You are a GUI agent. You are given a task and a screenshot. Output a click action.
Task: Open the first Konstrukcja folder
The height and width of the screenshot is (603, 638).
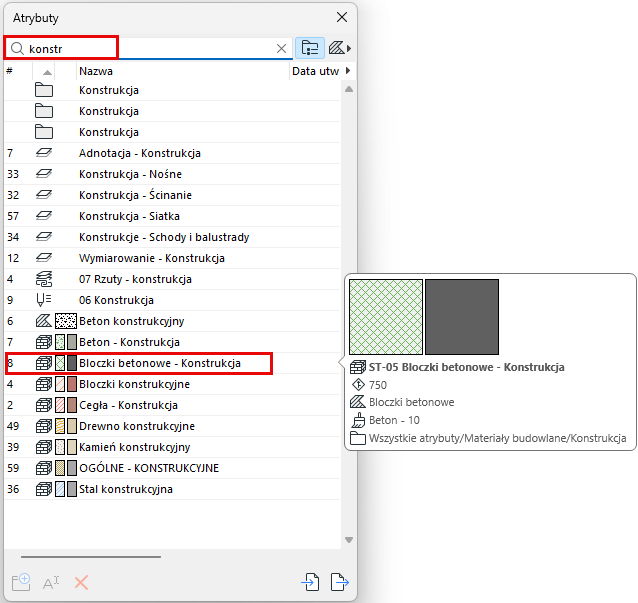[172, 90]
